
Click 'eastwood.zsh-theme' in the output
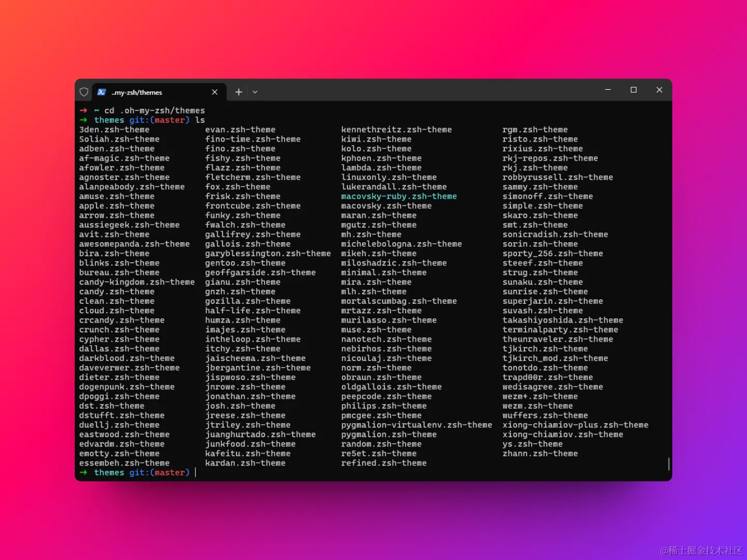125,435
